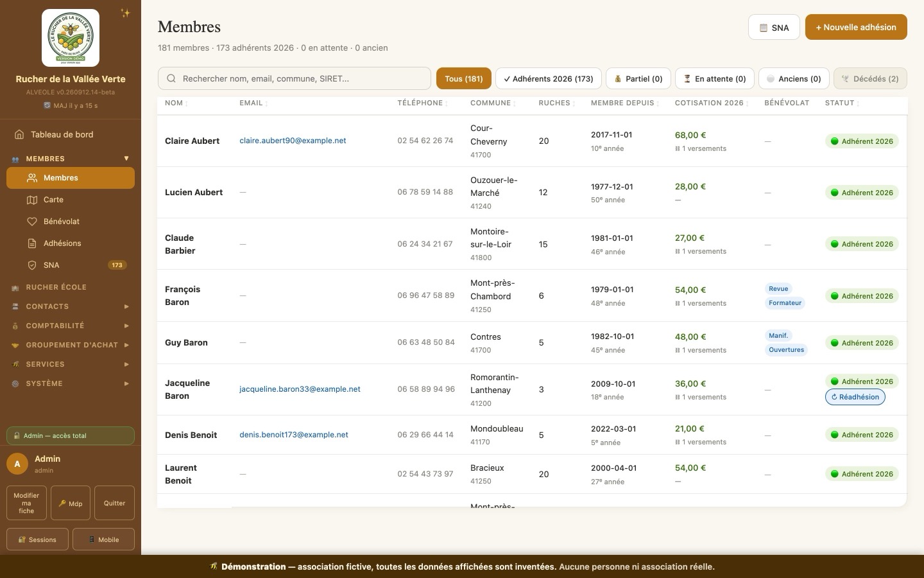Viewport: 924px width, 578px height.
Task: Collapse the MEMBRES sidebar section
Action: (x=71, y=159)
